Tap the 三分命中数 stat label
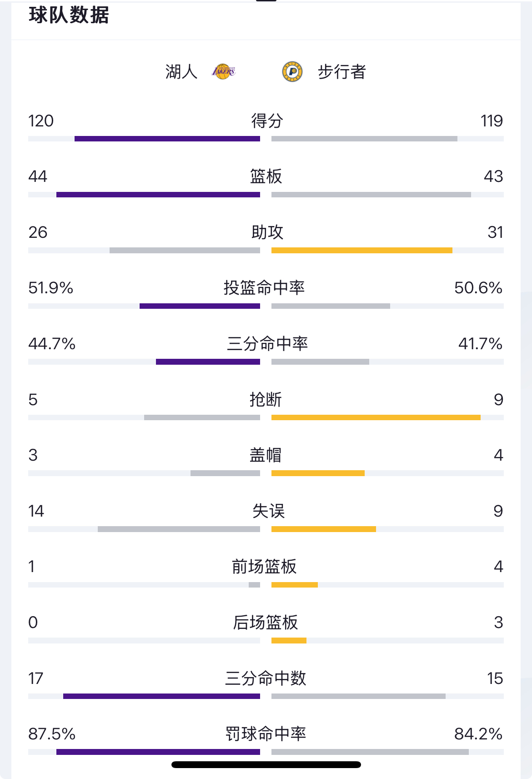This screenshot has width=532, height=779. pos(266,678)
